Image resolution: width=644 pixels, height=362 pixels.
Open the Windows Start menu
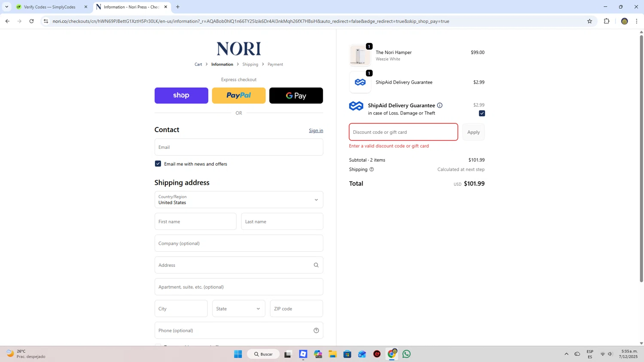[238, 354]
